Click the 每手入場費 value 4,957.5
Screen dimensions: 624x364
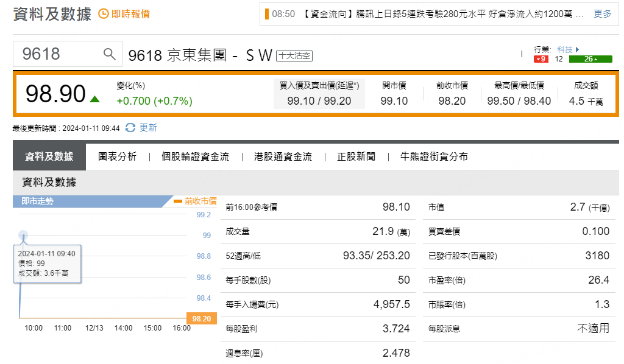pyautogui.click(x=392, y=304)
